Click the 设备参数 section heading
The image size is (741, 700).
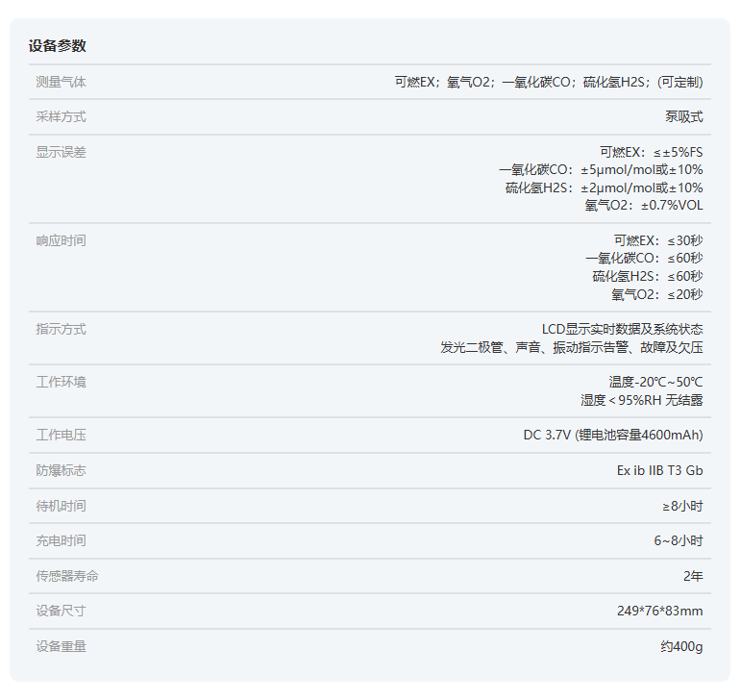(x=57, y=46)
